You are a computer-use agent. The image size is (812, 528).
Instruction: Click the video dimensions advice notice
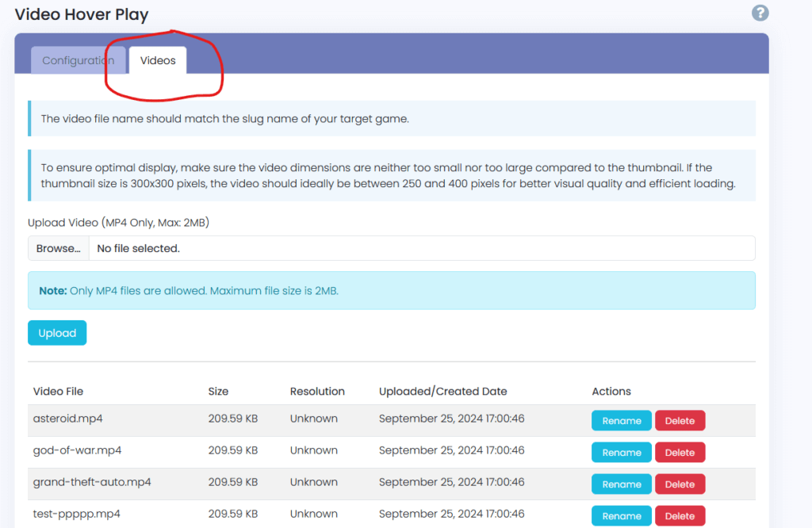[392, 175]
